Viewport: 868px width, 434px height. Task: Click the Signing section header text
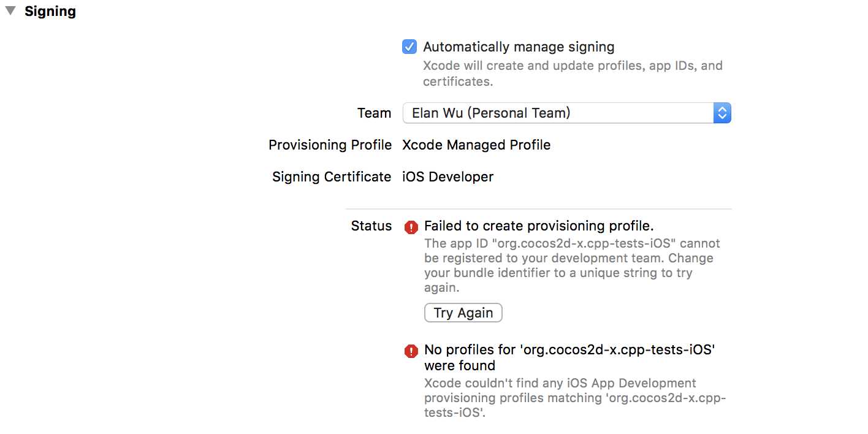click(50, 11)
